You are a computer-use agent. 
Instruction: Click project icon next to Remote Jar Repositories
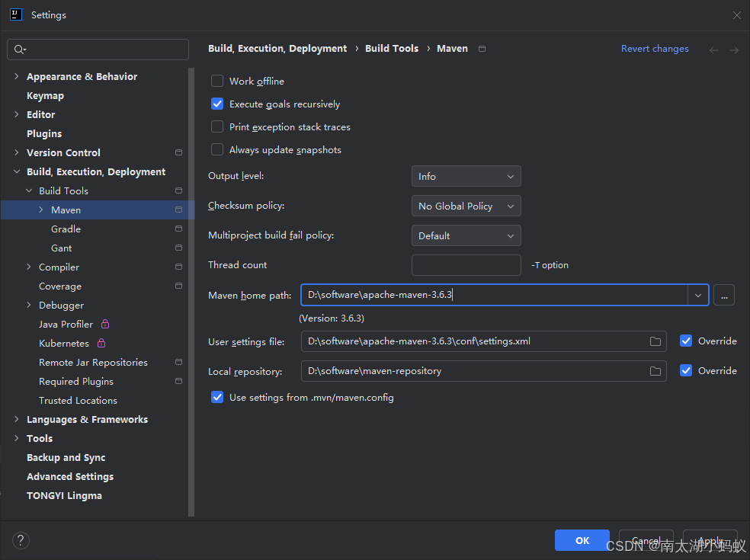coord(179,362)
